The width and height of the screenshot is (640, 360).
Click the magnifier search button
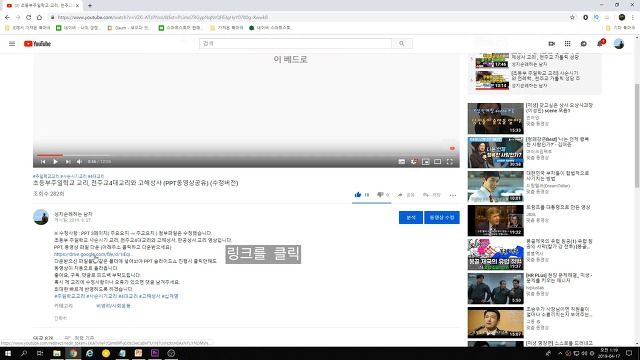pos(402,43)
